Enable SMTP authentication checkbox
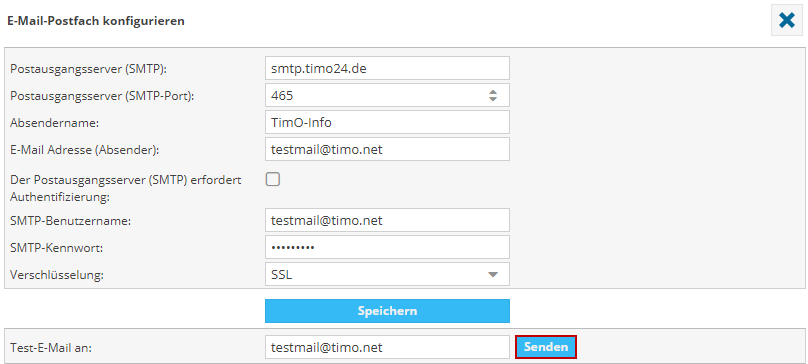The width and height of the screenshot is (808, 364). pos(273,179)
